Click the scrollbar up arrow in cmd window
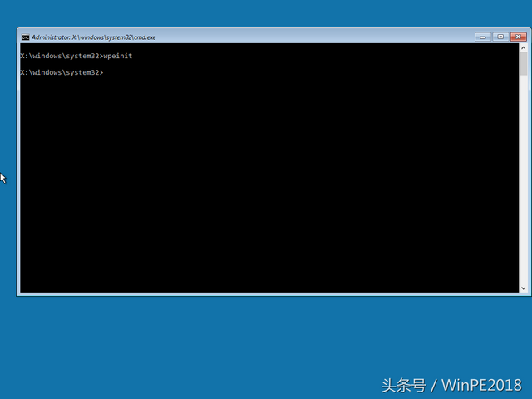The image size is (532, 399). [523, 48]
